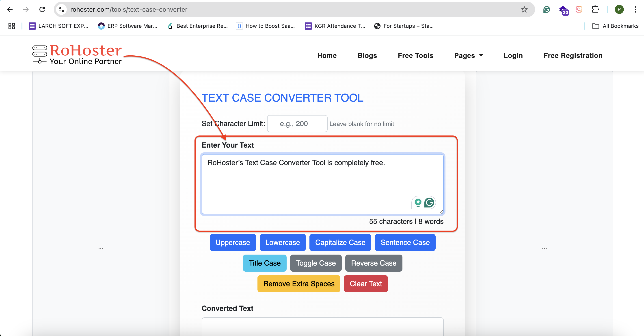644x336 pixels.
Task: Reload the page with refresh icon
Action: click(x=42, y=9)
